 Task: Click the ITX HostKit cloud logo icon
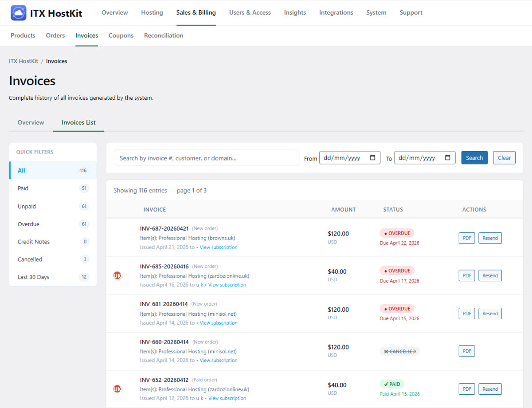tap(19, 13)
